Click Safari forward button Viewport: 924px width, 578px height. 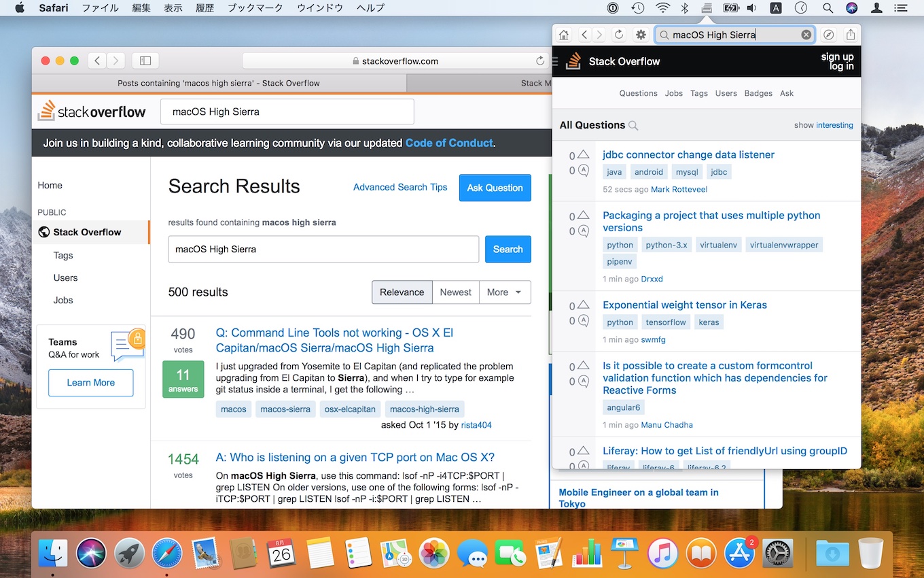pos(116,61)
